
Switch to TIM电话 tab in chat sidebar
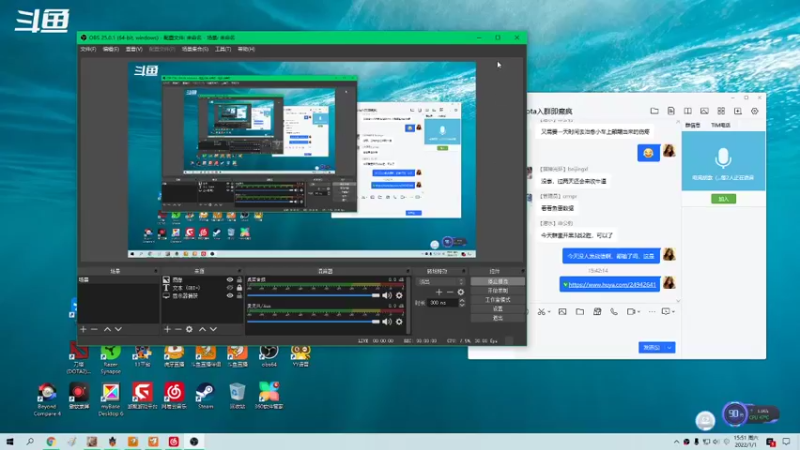720,125
